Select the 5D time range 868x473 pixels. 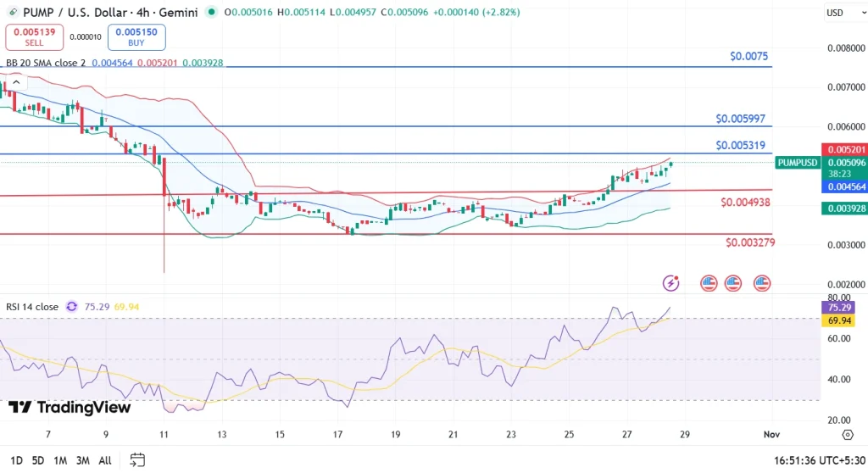[38, 459]
